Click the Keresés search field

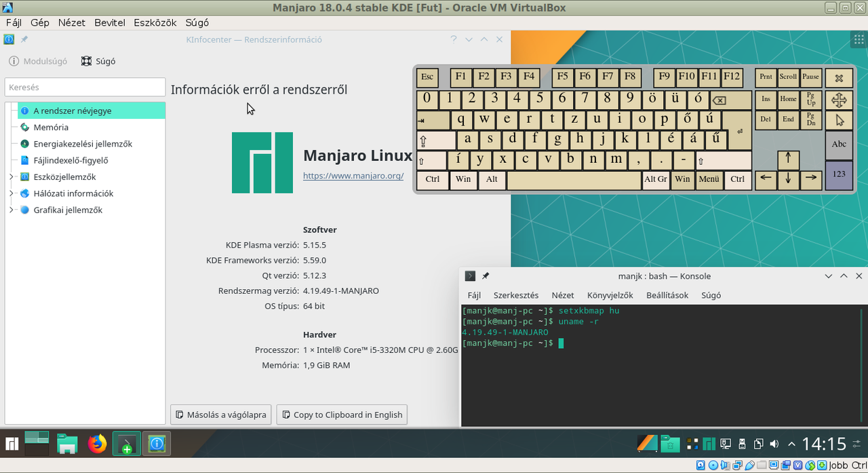point(85,87)
